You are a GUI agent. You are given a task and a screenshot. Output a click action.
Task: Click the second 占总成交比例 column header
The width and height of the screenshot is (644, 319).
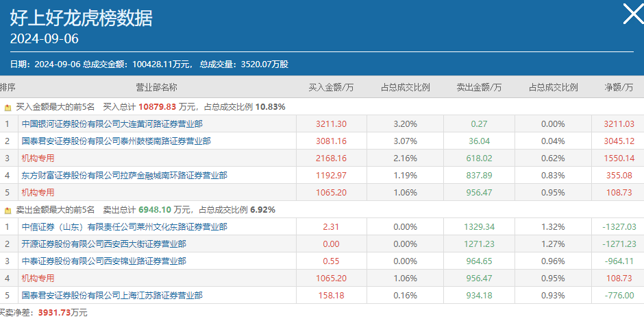tap(554, 87)
